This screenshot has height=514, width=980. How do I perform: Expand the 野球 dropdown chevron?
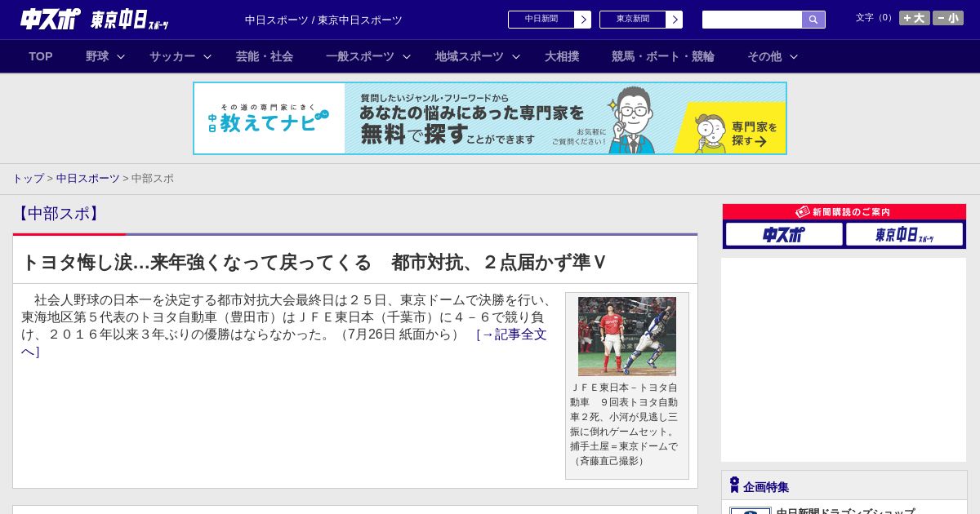click(x=121, y=57)
